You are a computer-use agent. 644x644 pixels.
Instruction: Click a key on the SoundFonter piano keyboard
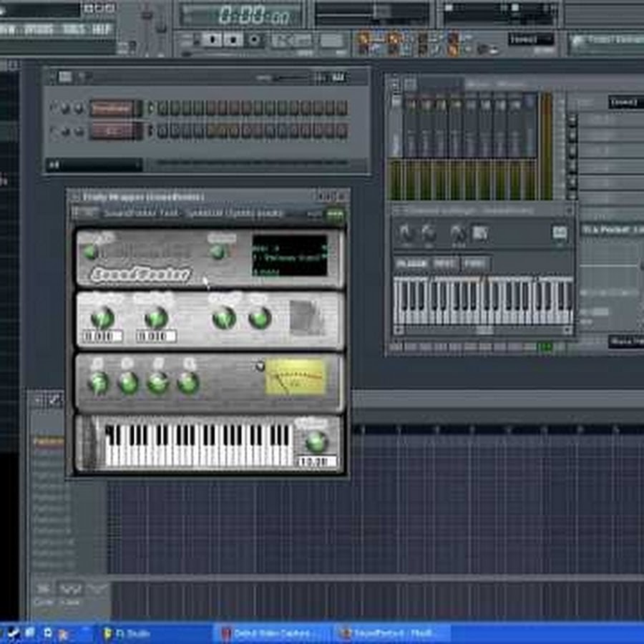coord(200,446)
